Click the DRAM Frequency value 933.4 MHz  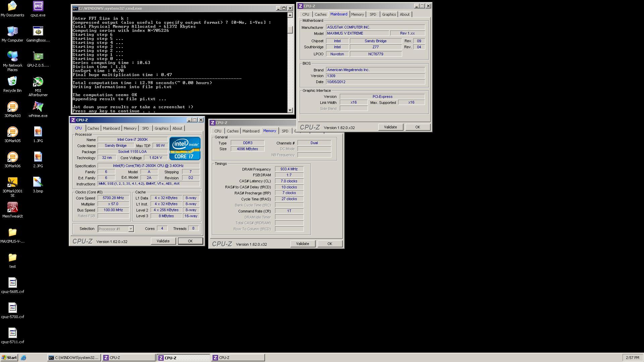pyautogui.click(x=289, y=169)
